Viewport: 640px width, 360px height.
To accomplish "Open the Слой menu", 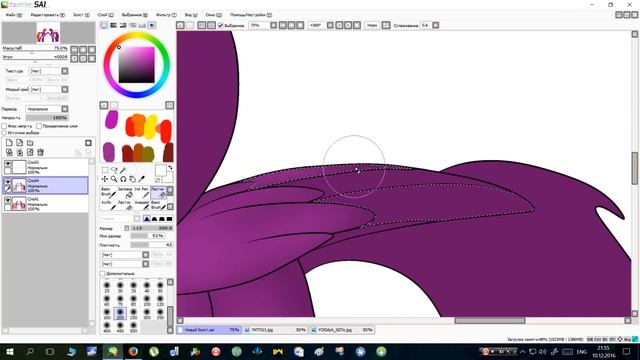I will (105, 15).
